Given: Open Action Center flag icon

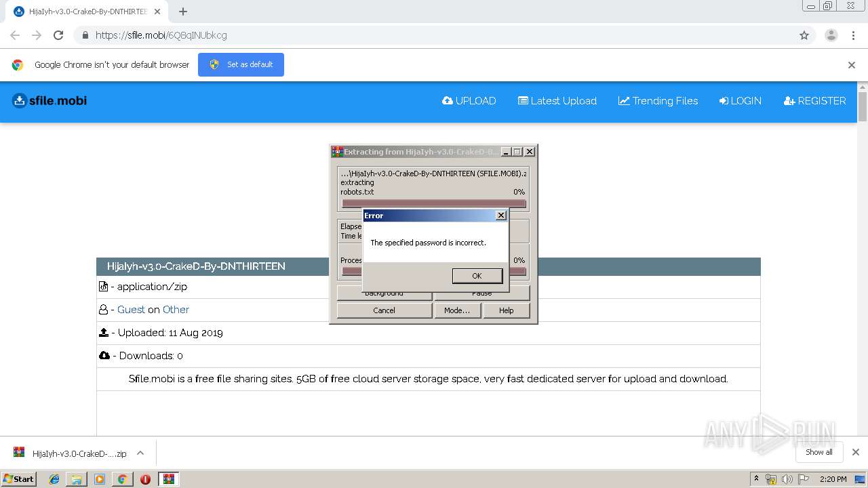Looking at the screenshot, I should [803, 479].
